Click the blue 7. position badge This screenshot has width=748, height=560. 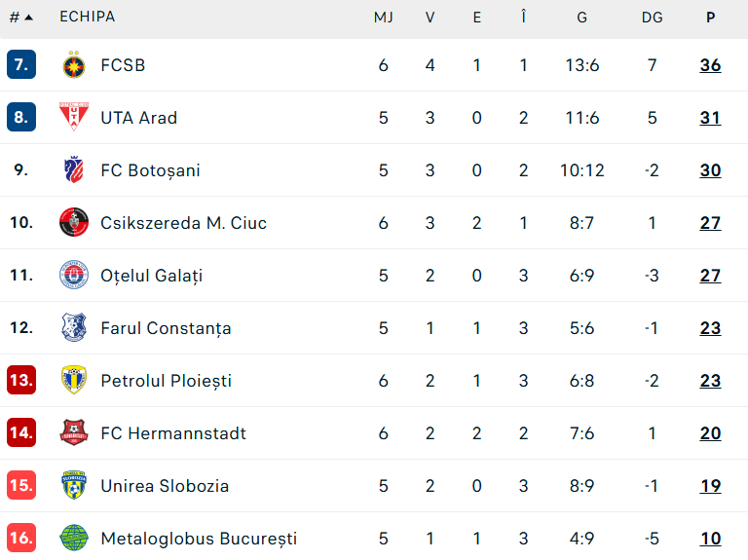21,65
